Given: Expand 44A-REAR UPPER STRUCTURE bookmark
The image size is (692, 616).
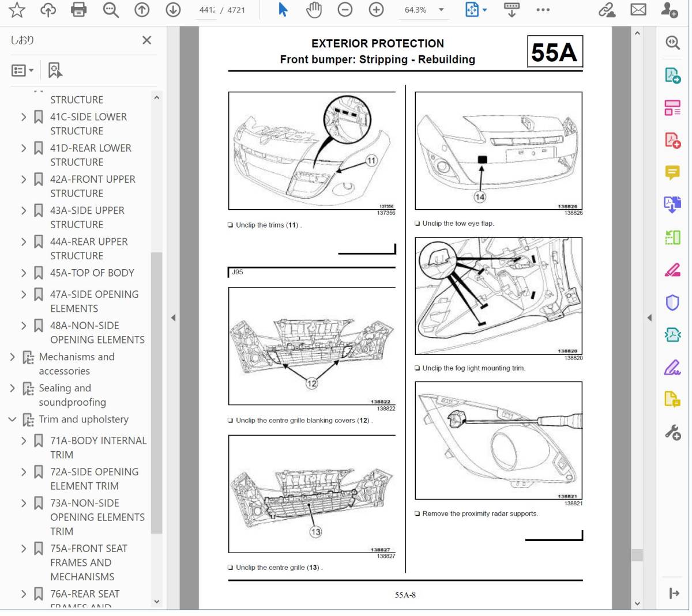Looking at the screenshot, I should [24, 241].
